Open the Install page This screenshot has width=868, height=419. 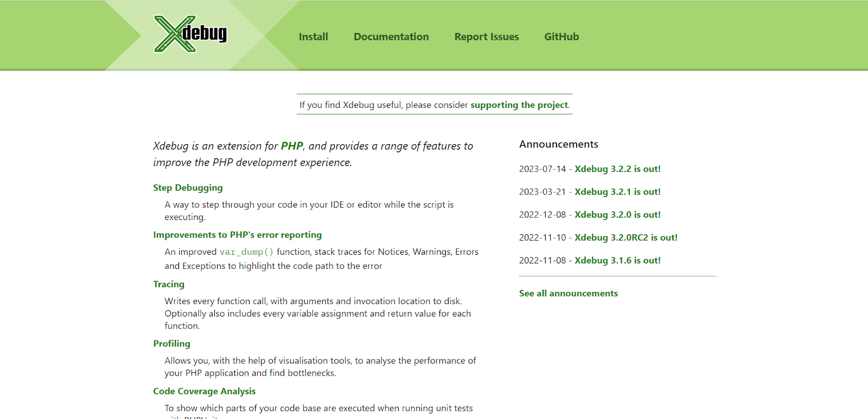click(x=314, y=37)
